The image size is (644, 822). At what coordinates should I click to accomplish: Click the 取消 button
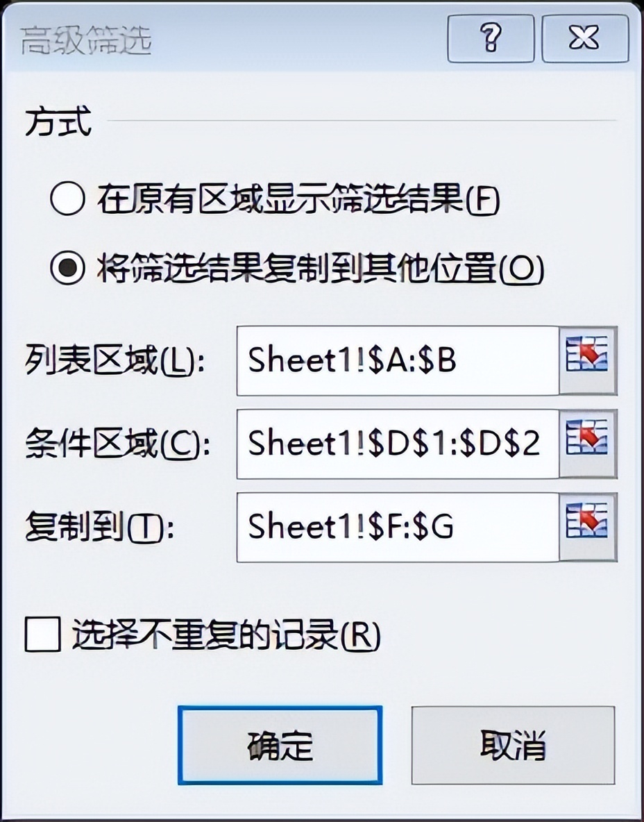pyautogui.click(x=513, y=745)
